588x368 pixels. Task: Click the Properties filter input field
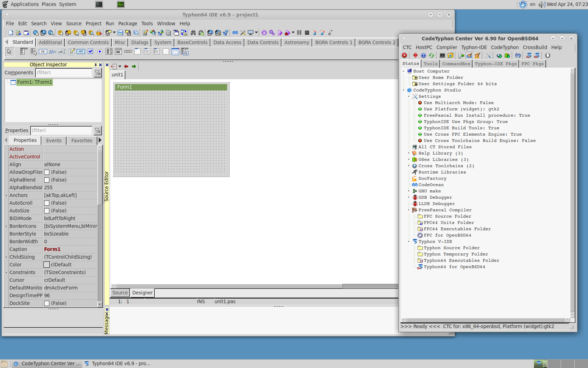pyautogui.click(x=61, y=130)
